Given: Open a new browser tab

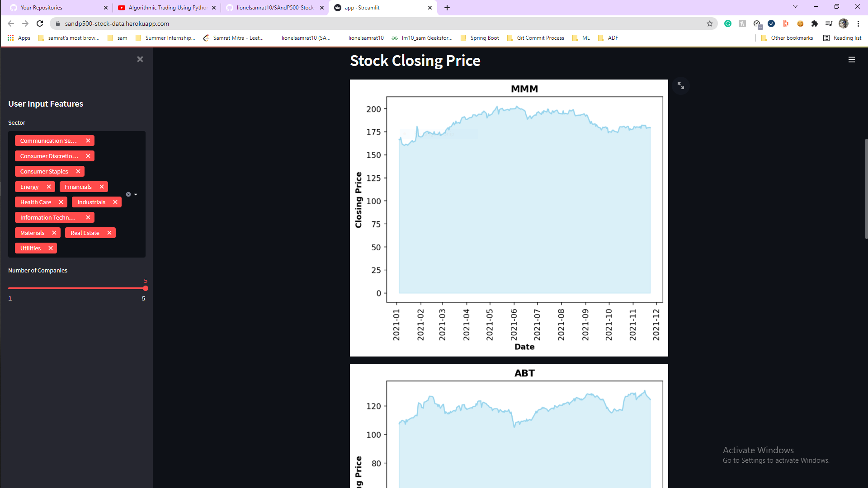Looking at the screenshot, I should [x=447, y=8].
